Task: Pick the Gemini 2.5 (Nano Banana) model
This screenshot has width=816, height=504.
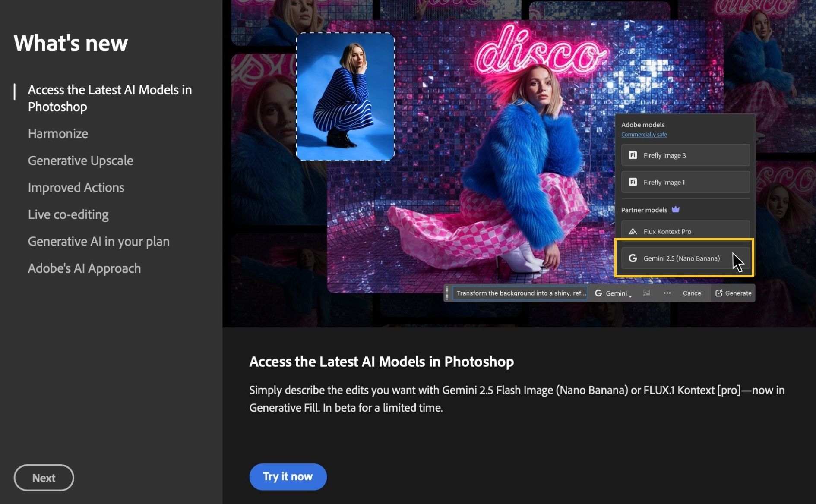Action: pyautogui.click(x=685, y=258)
